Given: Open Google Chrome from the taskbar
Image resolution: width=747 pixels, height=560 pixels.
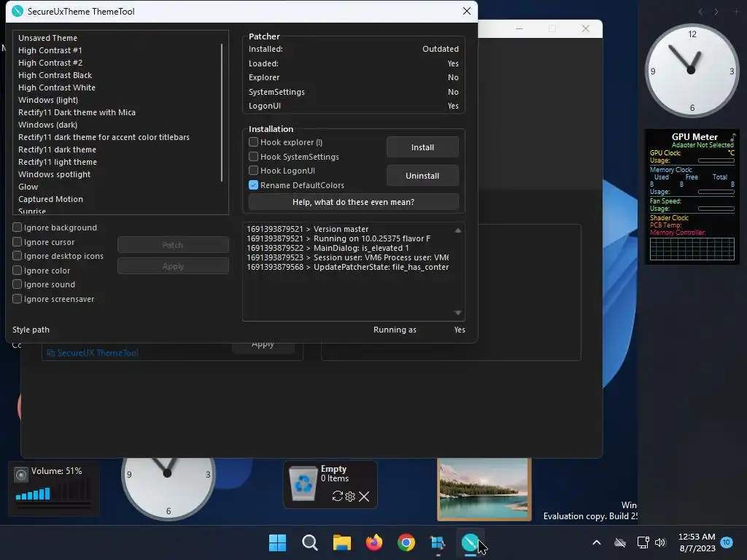Looking at the screenshot, I should pos(406,542).
